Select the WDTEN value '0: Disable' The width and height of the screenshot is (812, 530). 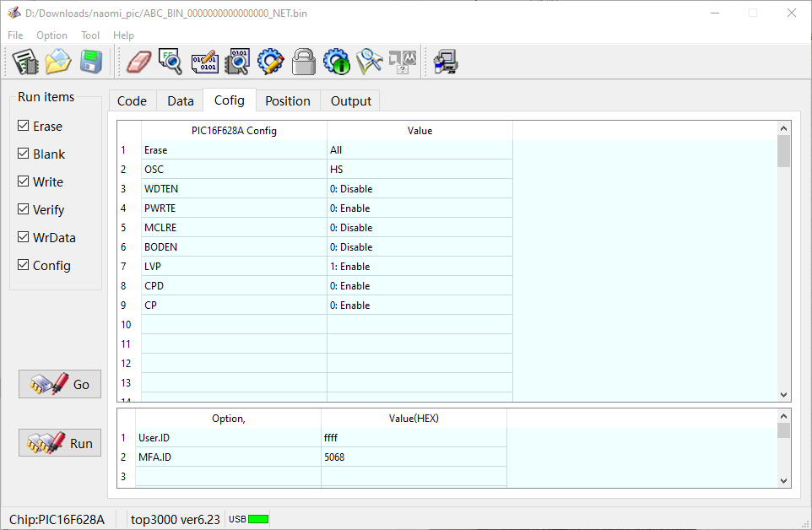click(x=420, y=189)
